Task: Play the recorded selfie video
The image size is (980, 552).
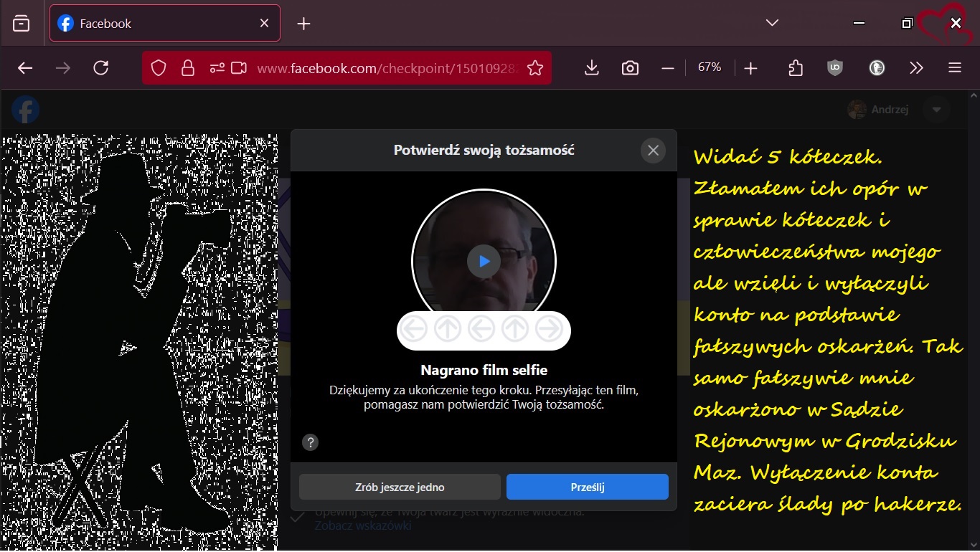Action: (484, 262)
